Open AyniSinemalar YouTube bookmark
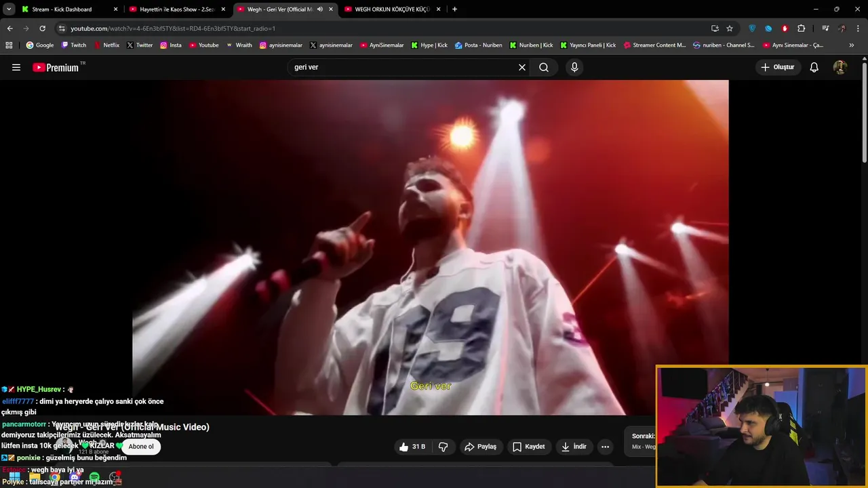Viewport: 868px width, 488px height. (x=382, y=45)
